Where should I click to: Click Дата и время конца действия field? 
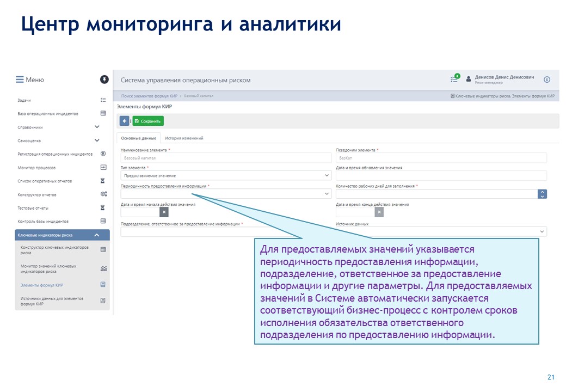tap(355, 212)
